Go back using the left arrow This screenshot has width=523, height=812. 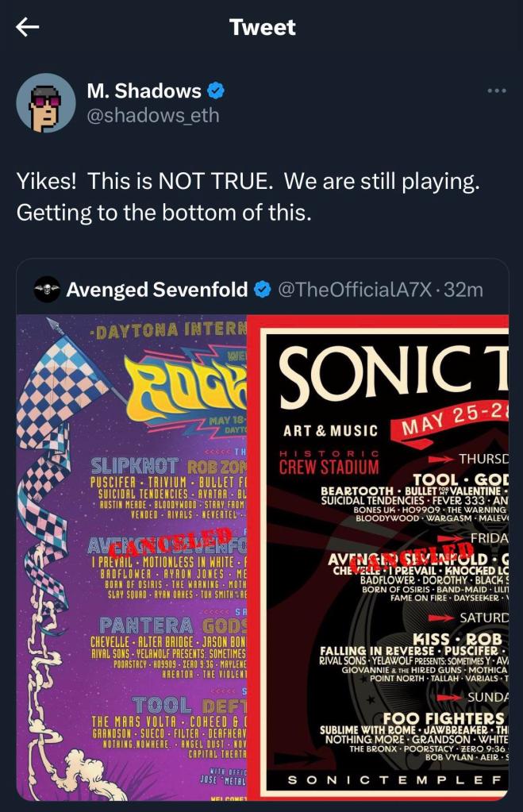[x=28, y=28]
